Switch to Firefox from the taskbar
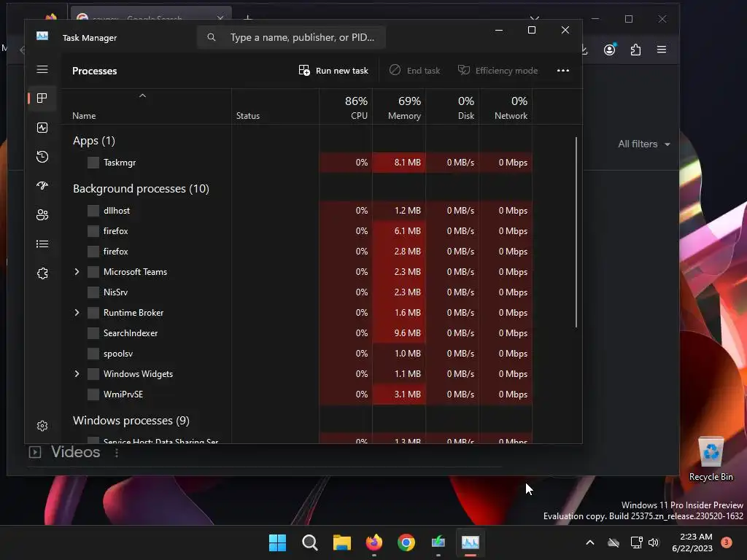 (x=374, y=542)
